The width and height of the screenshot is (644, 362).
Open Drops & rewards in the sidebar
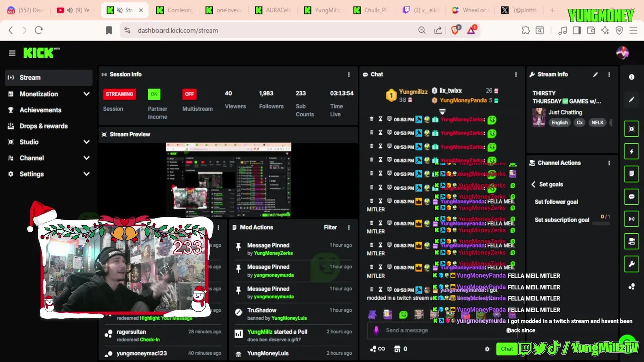coord(48,126)
